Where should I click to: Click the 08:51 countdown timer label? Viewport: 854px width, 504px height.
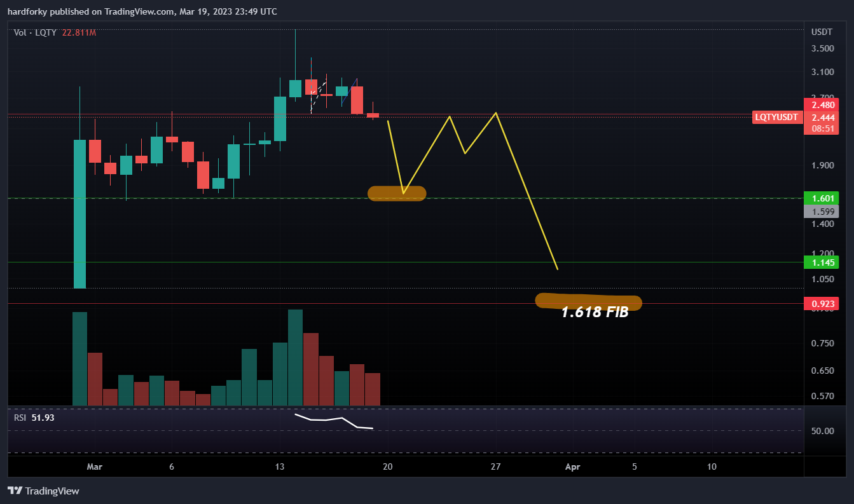pos(821,128)
